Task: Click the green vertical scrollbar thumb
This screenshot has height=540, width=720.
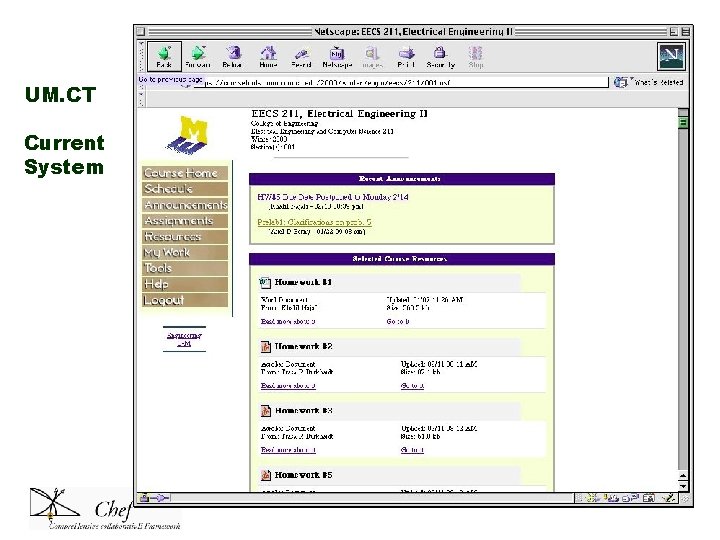Action: pos(683,123)
